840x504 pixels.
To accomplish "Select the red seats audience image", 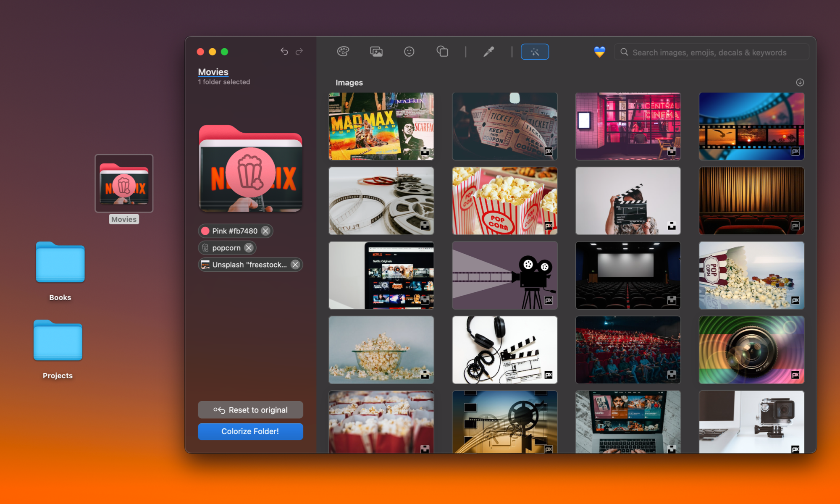I will click(x=628, y=350).
